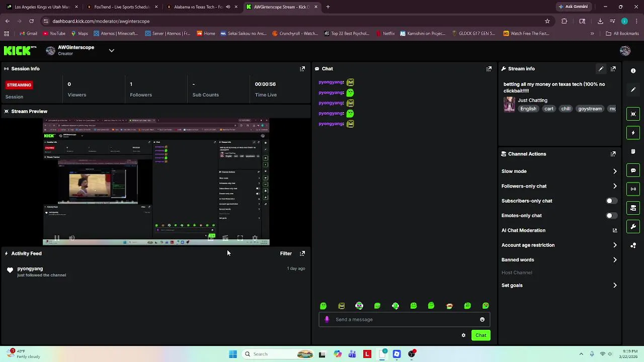The height and width of the screenshot is (362, 644).
Task: Click the Stream Preview video thumbnail
Action: [156, 182]
